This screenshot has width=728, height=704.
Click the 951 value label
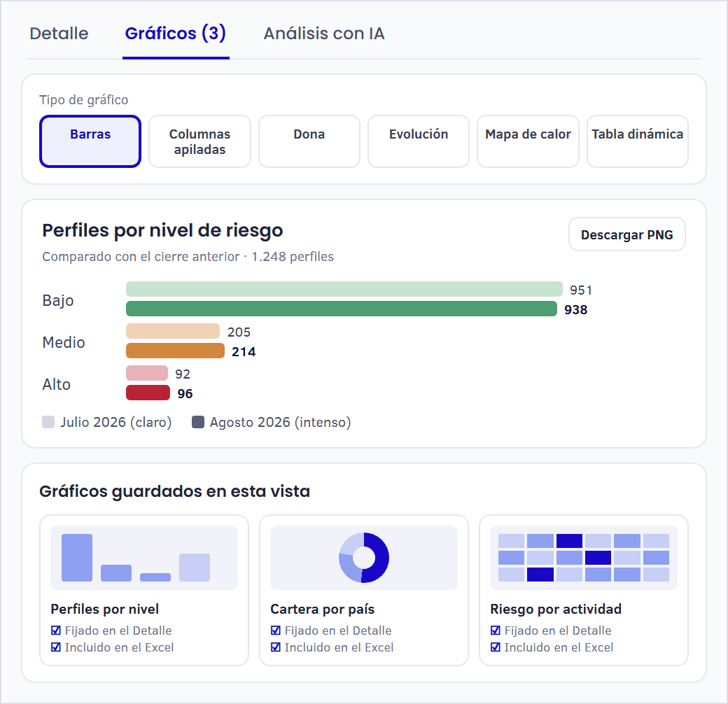tap(581, 290)
